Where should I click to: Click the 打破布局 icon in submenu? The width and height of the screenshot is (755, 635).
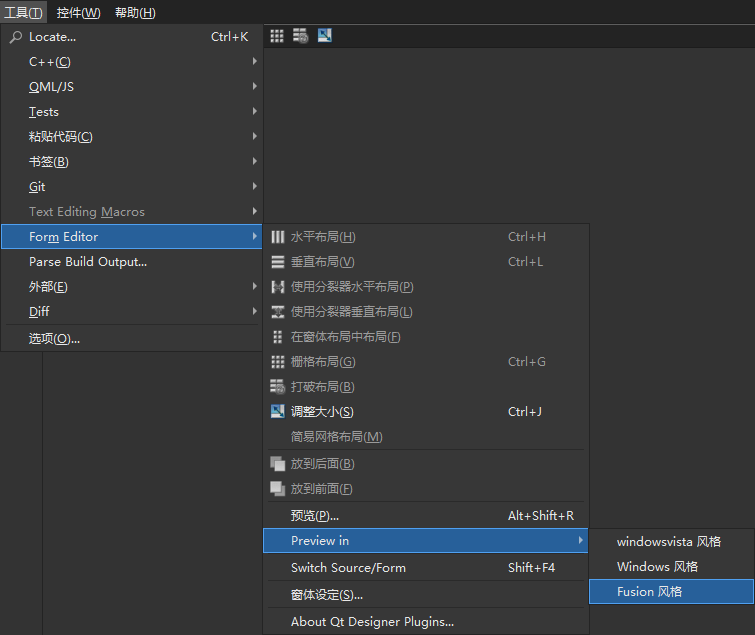click(x=278, y=387)
